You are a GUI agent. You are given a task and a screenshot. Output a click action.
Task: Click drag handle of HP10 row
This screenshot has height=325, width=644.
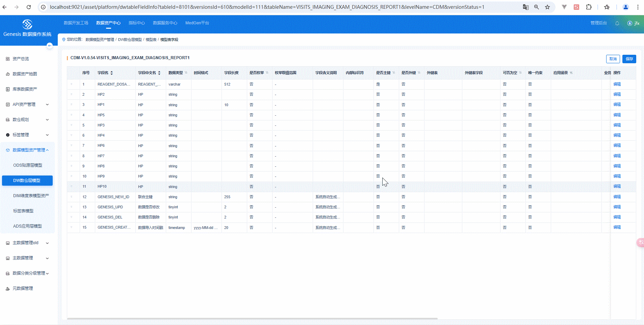tap(71, 186)
